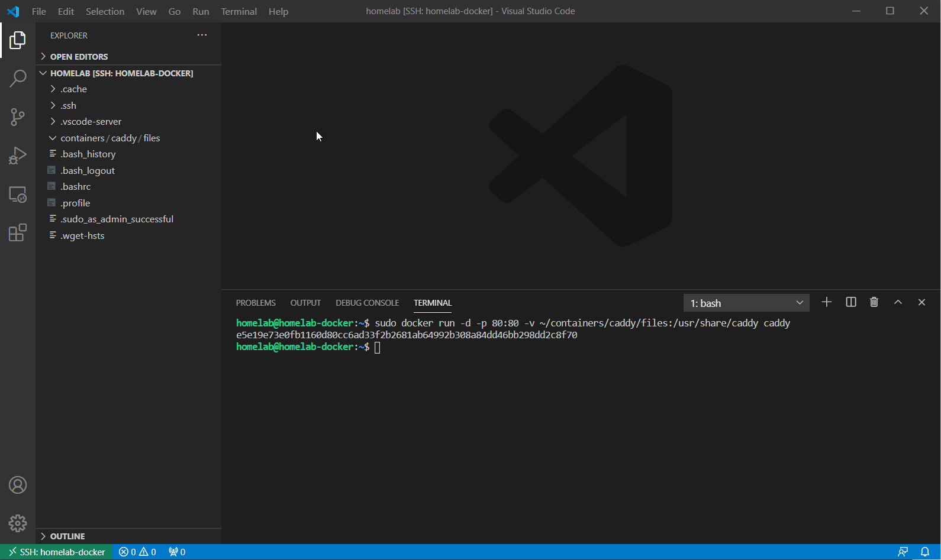Image resolution: width=941 pixels, height=560 pixels.
Task: Maximize the VS Code window
Action: (x=890, y=11)
